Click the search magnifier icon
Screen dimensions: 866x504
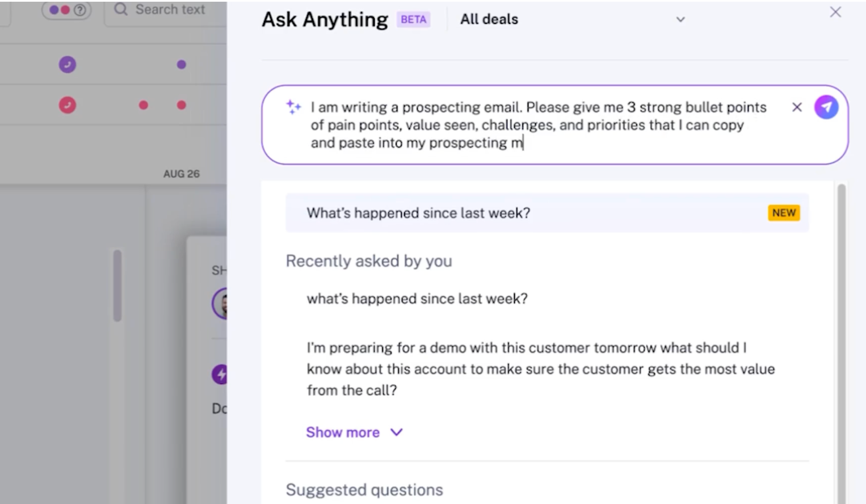coord(120,9)
